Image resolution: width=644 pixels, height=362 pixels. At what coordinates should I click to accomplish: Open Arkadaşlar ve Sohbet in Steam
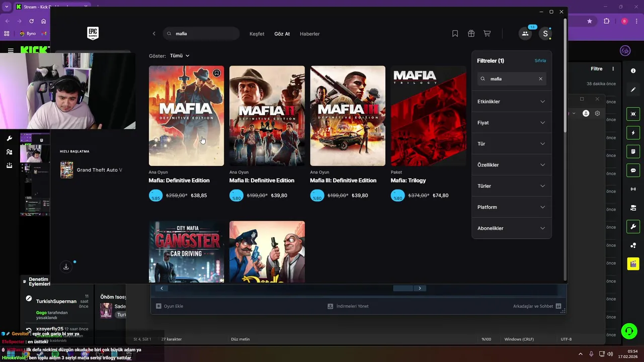click(x=537, y=306)
